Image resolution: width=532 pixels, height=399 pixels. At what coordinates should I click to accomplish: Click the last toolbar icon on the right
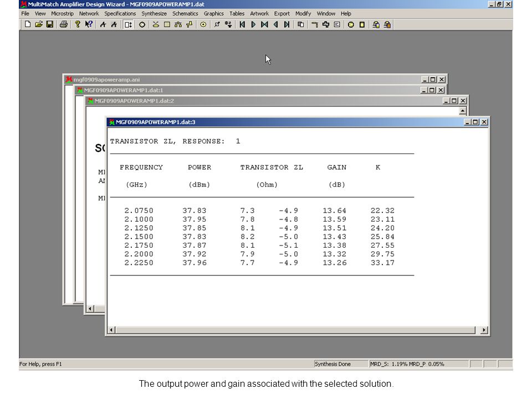387,24
